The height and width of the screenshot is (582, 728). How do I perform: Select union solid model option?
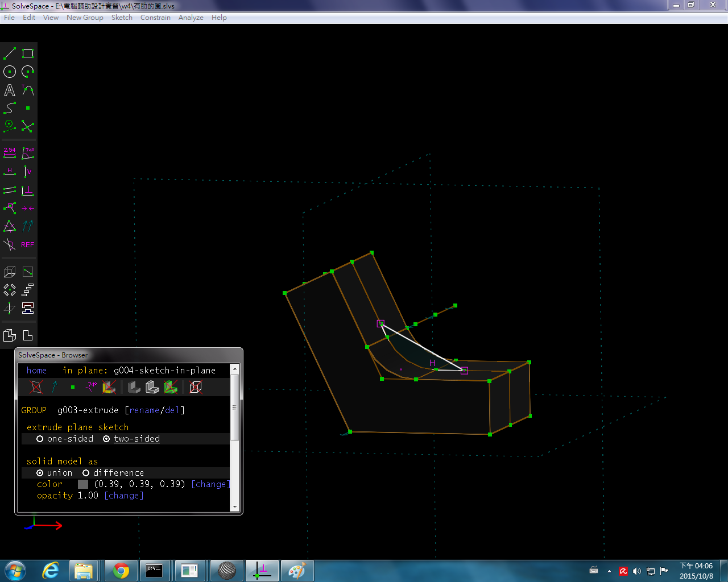[x=55, y=473]
